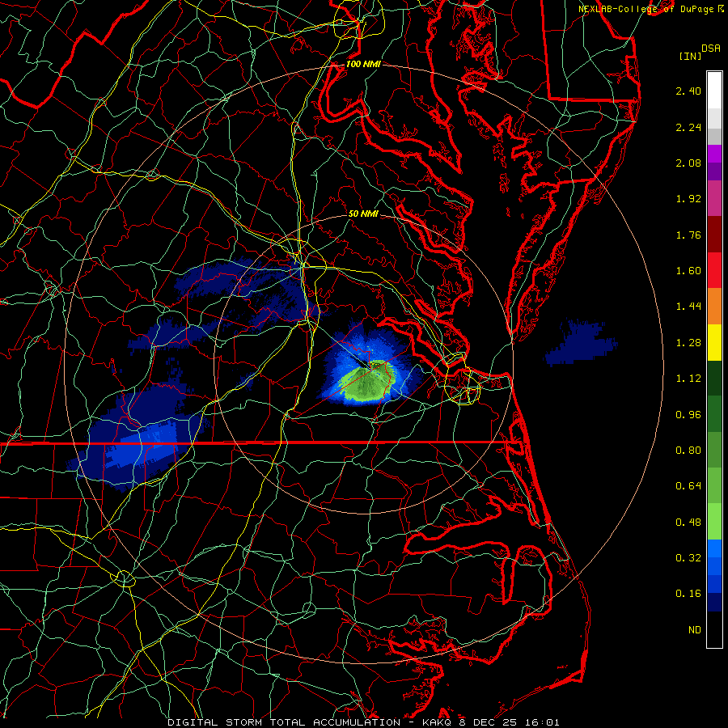Select the 1.28 legend value
Screen dimensions: 728x728
[688, 343]
